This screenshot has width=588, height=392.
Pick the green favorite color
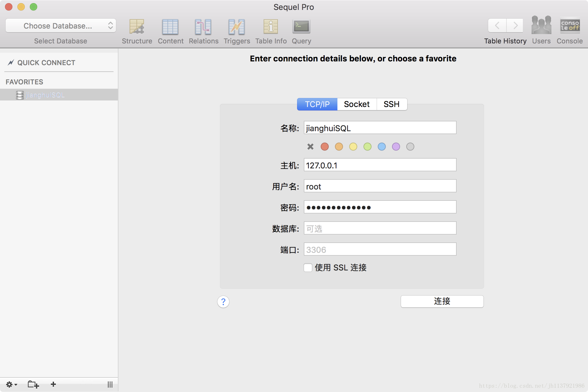coord(367,147)
